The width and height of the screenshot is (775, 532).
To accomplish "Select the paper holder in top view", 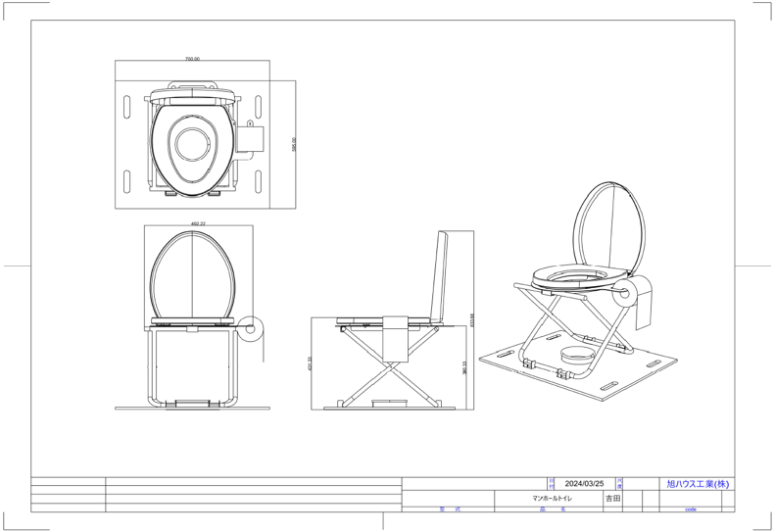I will (x=253, y=139).
